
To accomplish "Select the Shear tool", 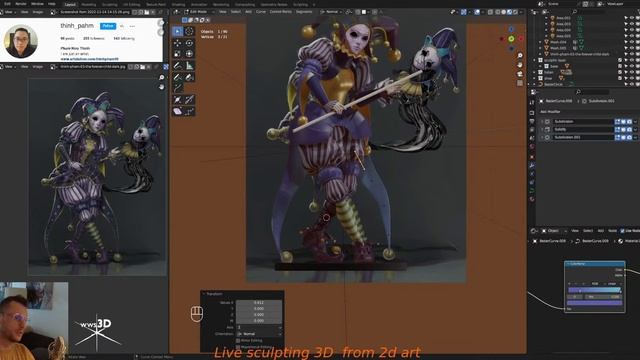I will point(178,111).
